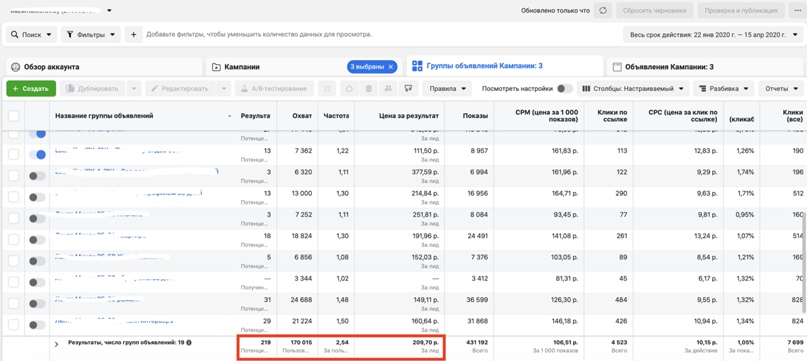This screenshot has height=361, width=807.
Task: Click the feedback comment icon beside Правила
Action: pos(408,89)
